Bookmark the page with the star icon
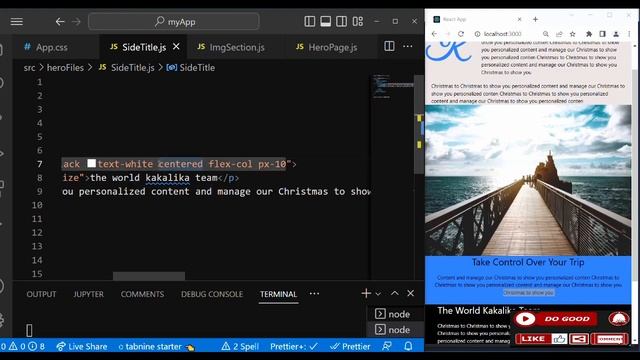The image size is (640, 360). (x=573, y=34)
